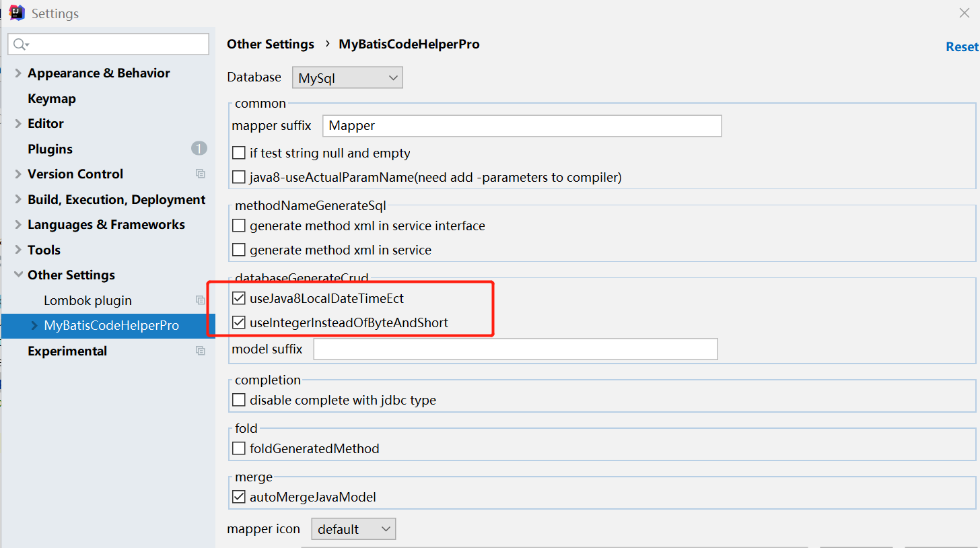Expand Build, Execution, Deployment arrow
Screen dimensions: 980x548
[17, 199]
